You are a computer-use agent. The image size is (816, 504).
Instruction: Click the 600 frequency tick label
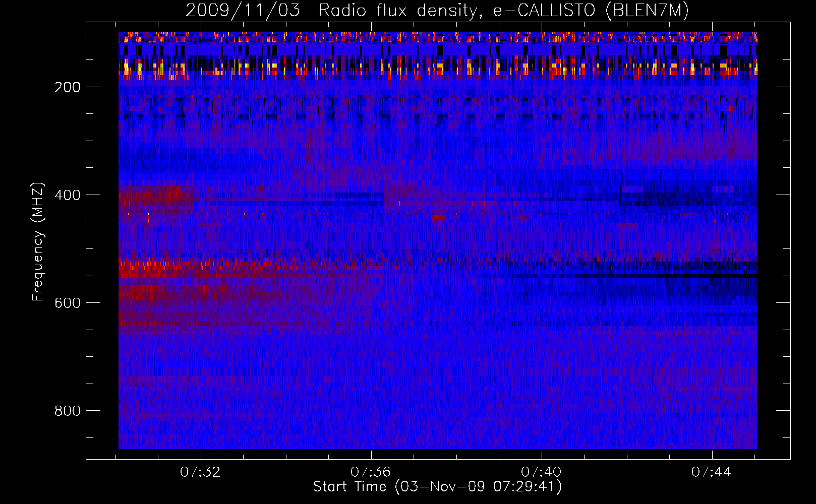point(68,303)
